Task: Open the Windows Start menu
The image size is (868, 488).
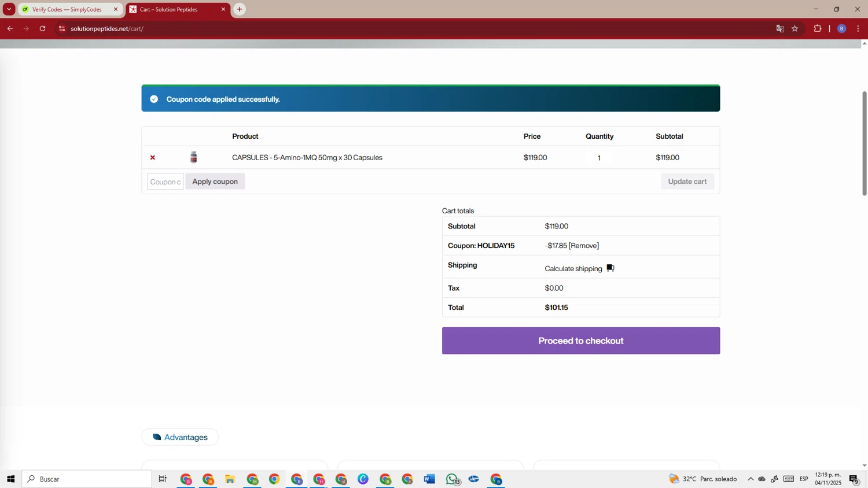Action: click(10, 479)
